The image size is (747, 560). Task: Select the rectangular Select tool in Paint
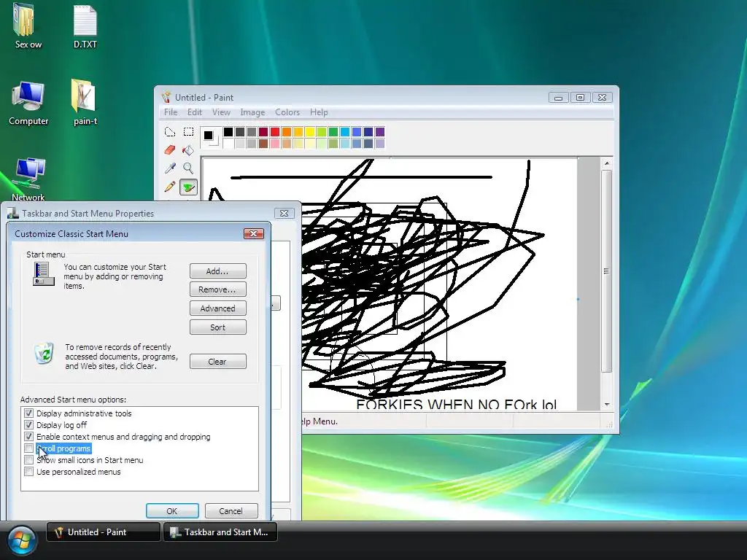coord(189,132)
